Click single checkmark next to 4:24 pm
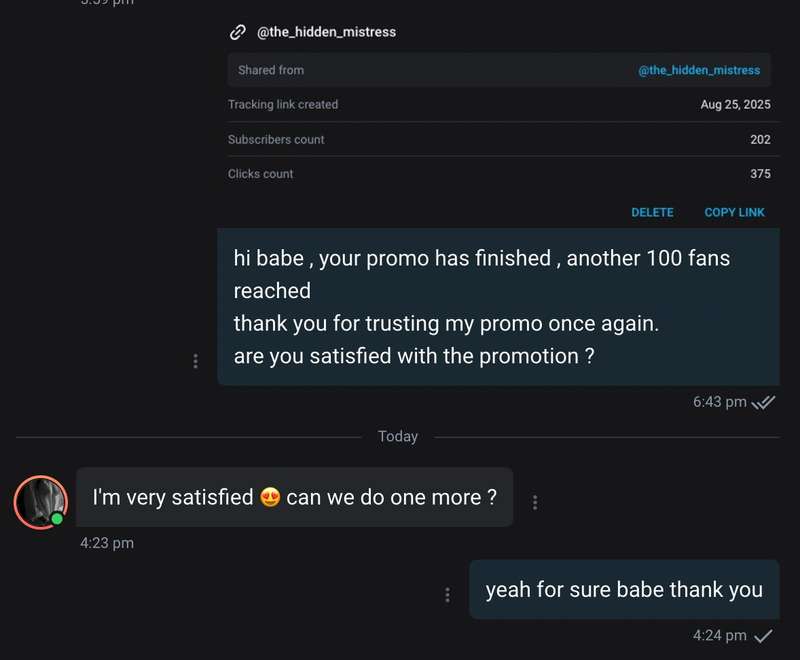Screen dimensions: 800x660 click(x=763, y=636)
